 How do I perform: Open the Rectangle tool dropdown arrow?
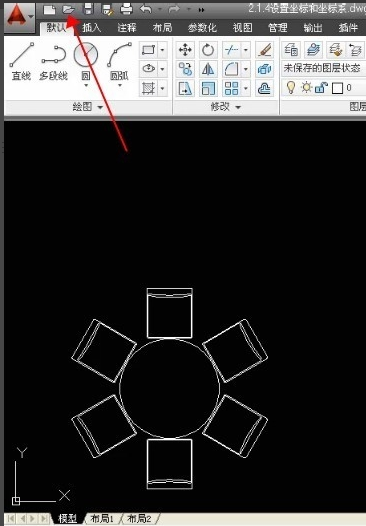162,50
